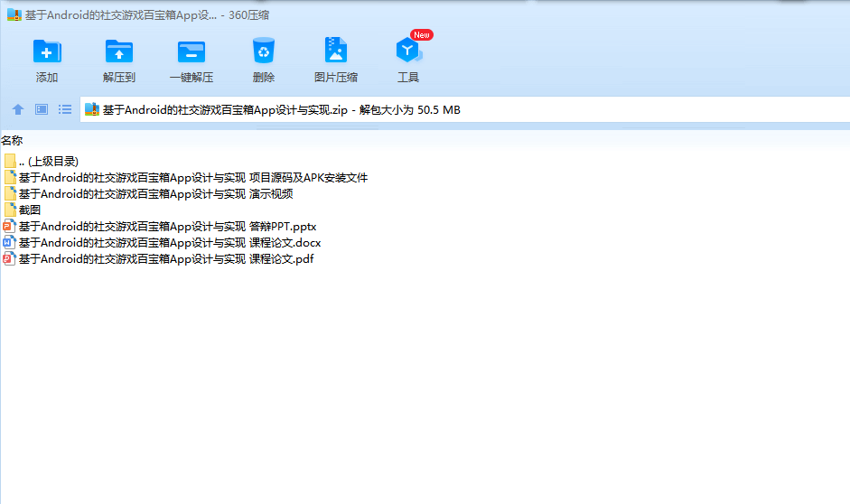Click the Word icon of 课程论文.docx
This screenshot has height=504, width=850.
pos(9,242)
